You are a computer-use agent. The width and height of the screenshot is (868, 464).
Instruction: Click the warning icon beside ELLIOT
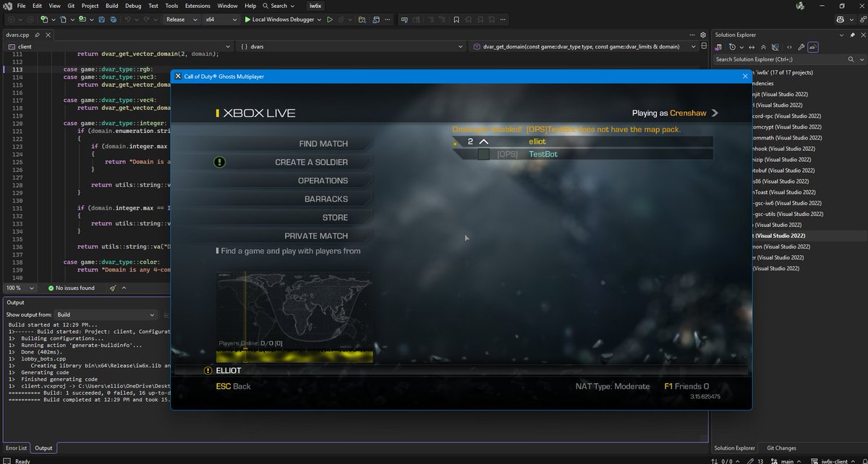208,371
